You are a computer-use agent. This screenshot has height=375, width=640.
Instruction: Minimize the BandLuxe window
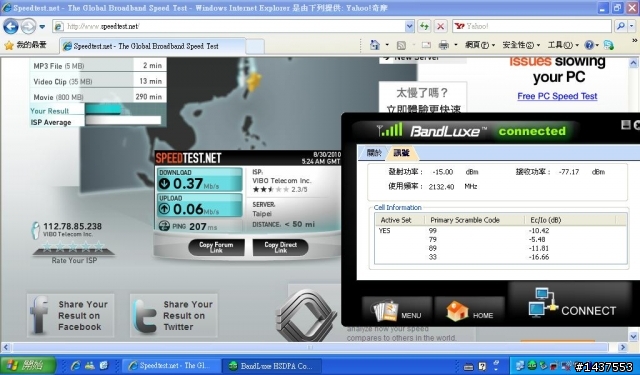tap(625, 125)
